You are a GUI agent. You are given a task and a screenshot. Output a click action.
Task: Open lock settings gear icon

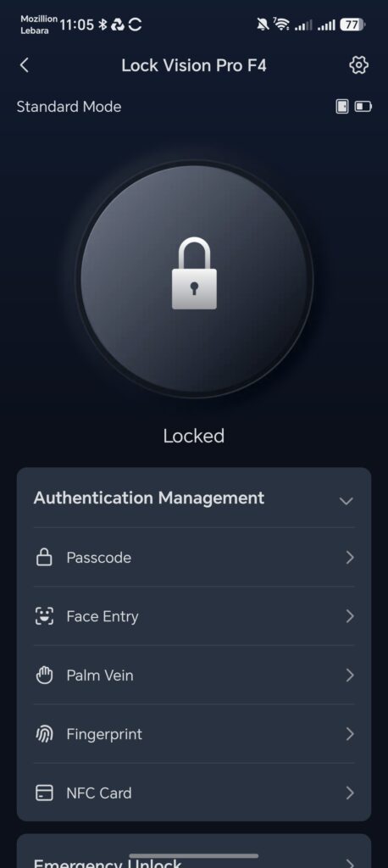click(358, 65)
